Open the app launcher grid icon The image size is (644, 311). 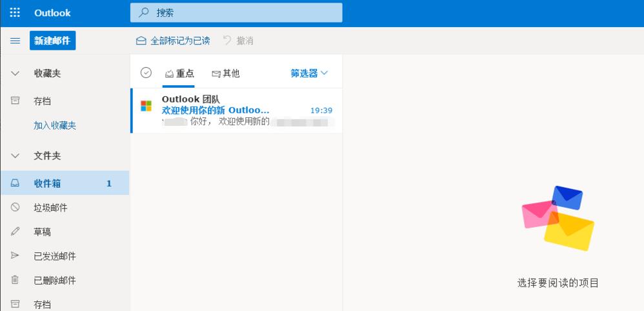coord(15,13)
